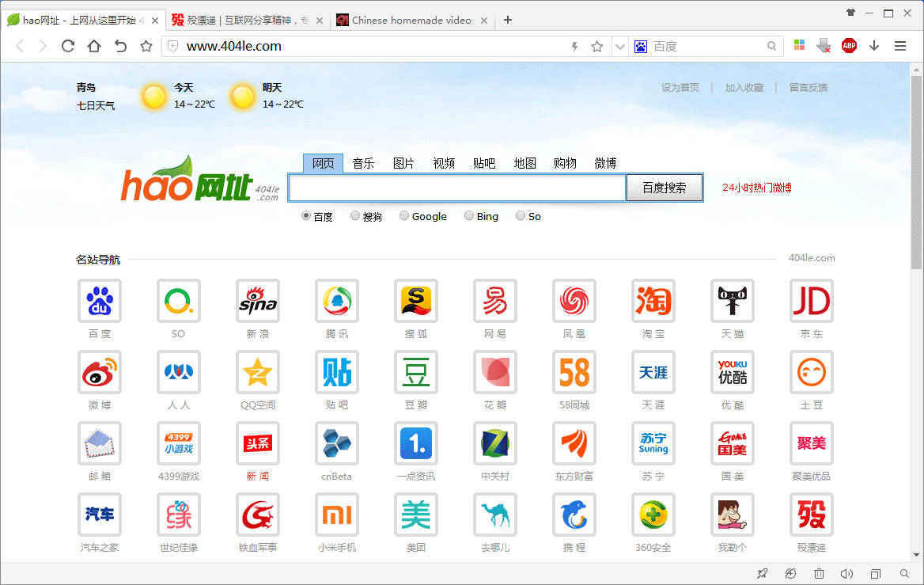Image resolution: width=924 pixels, height=585 pixels.
Task: Select the 百度 search engine radio button
Action: point(306,216)
